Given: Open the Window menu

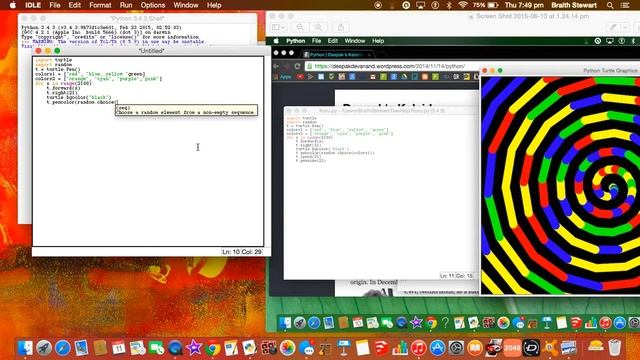Looking at the screenshot, I should pyautogui.click(x=186, y=5).
